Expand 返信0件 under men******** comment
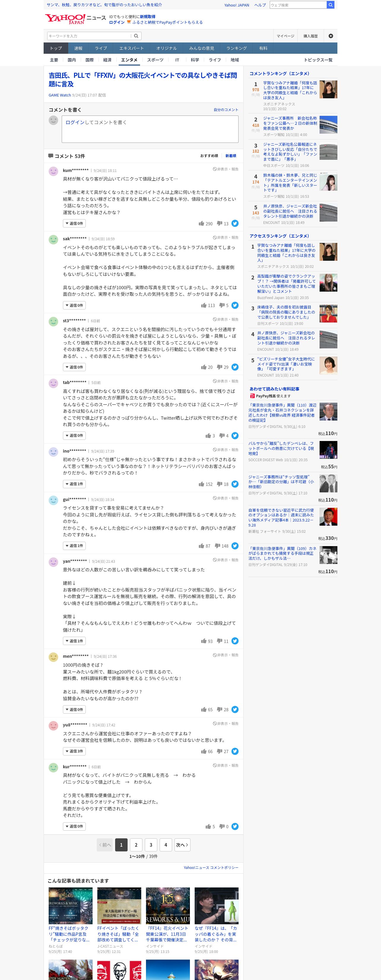Image resolution: width=381 pixels, height=980 pixels. click(74, 709)
